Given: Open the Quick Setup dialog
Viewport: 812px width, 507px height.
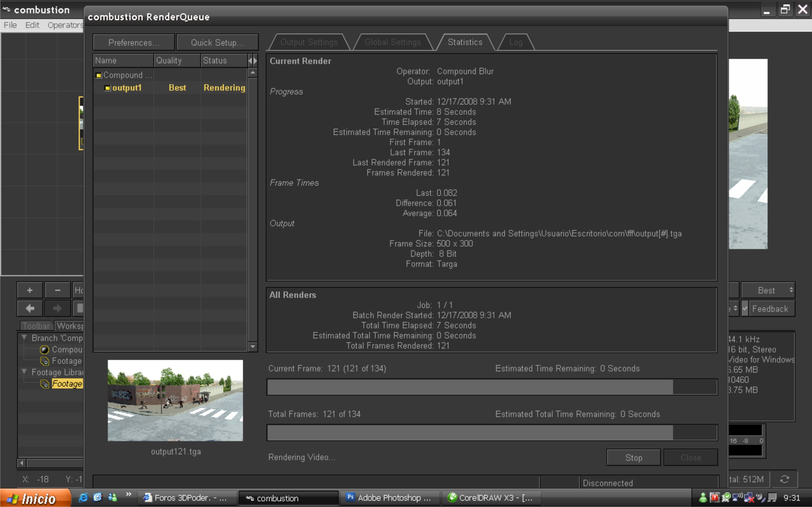Looking at the screenshot, I should pyautogui.click(x=217, y=43).
